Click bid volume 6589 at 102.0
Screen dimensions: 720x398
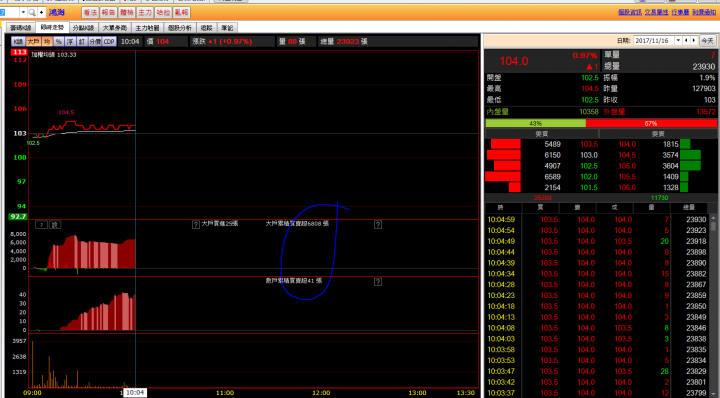tap(552, 177)
